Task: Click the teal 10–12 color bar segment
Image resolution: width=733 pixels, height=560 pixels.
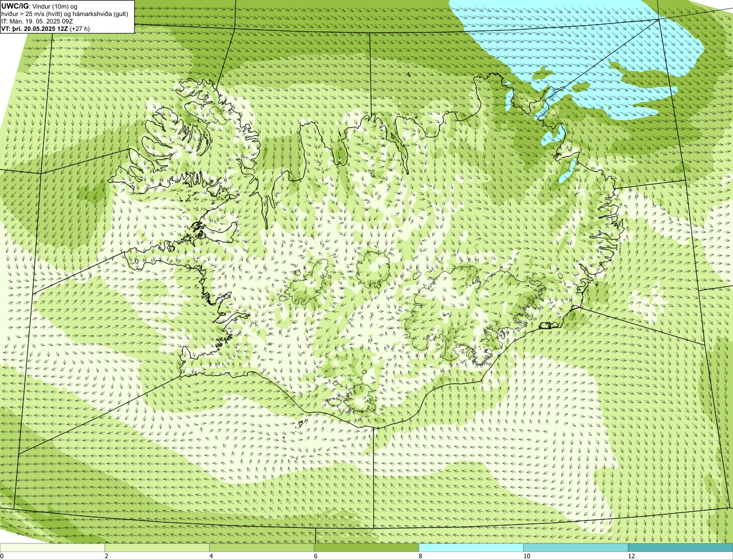Action: point(576,548)
